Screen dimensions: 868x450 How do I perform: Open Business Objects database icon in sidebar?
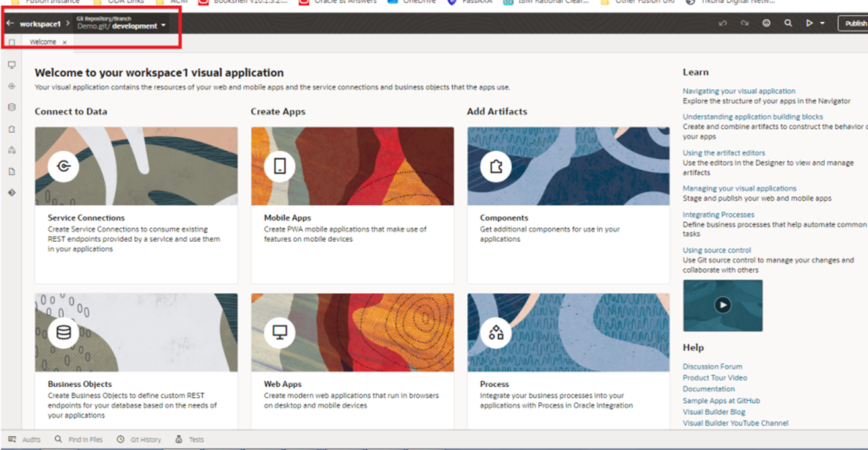[11, 107]
